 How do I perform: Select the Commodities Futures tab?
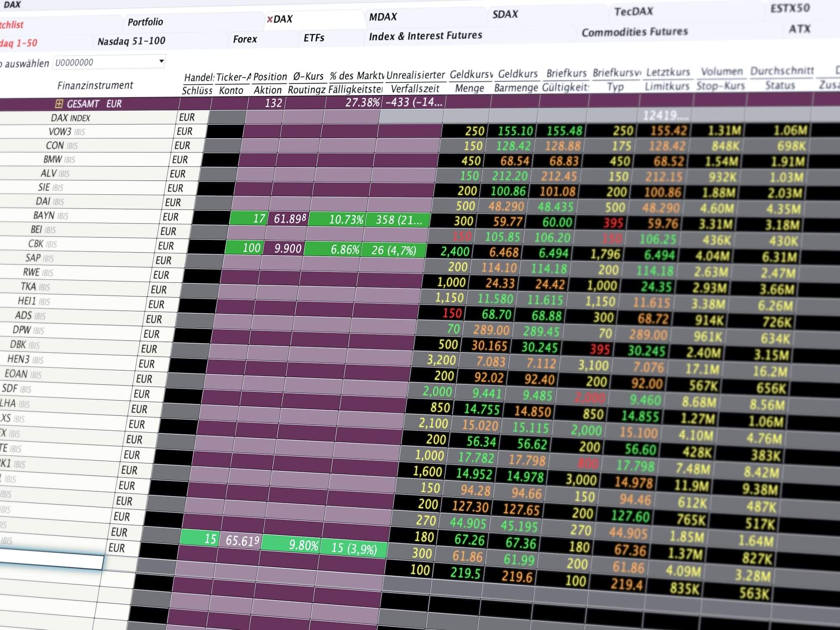tap(635, 32)
